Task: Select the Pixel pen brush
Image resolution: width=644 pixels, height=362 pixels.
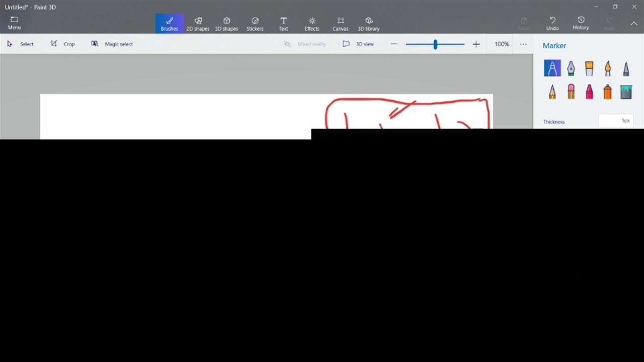Action: pyautogui.click(x=626, y=68)
